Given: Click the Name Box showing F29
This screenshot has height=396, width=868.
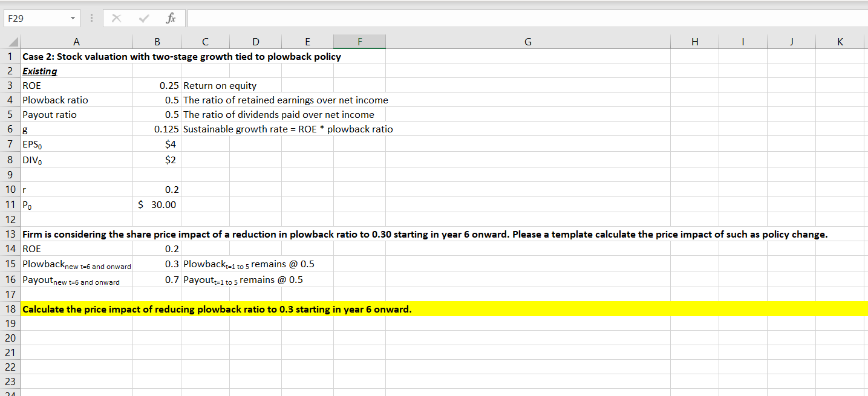Looking at the screenshot, I should 36,18.
